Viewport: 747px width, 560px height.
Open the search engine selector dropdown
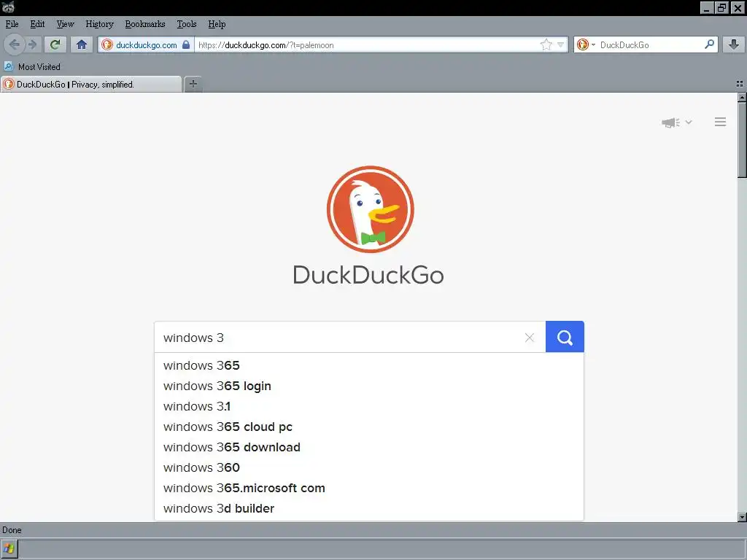586,44
